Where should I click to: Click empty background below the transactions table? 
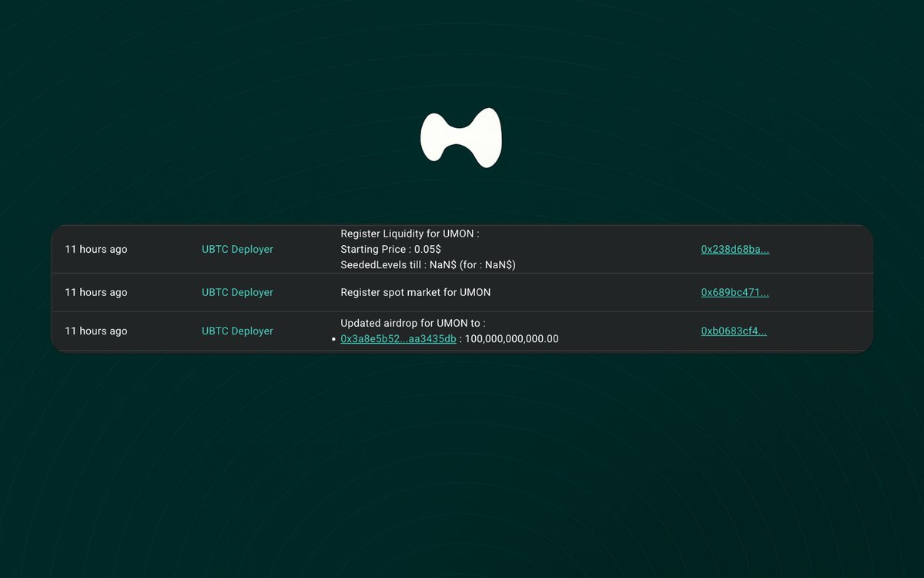462,462
